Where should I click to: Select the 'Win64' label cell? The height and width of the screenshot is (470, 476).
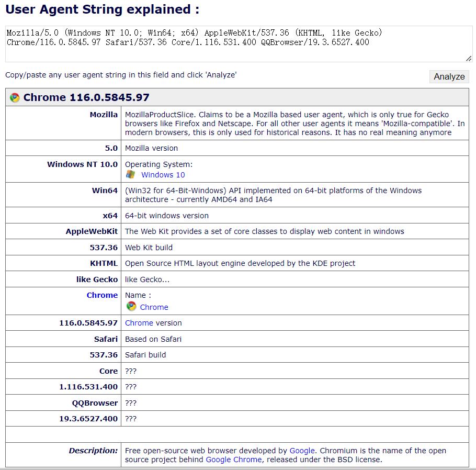point(63,195)
